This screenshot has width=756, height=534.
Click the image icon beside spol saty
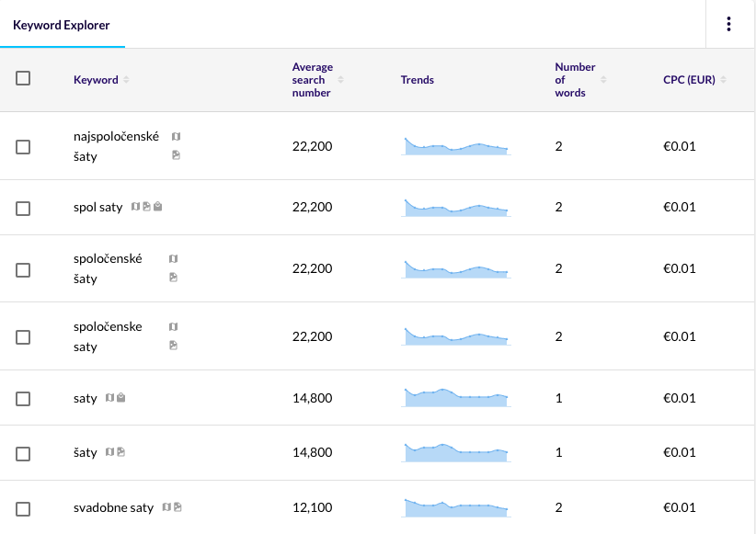(146, 207)
